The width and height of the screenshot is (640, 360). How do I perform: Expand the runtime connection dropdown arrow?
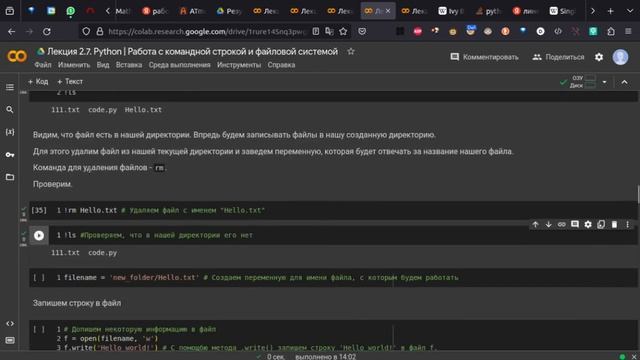[x=604, y=82]
